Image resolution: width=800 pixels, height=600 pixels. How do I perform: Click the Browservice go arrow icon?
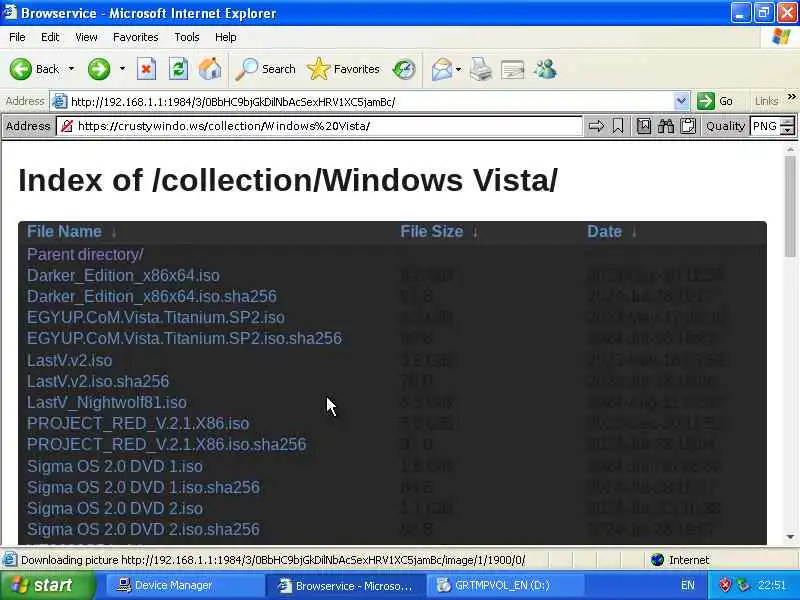[x=596, y=126]
